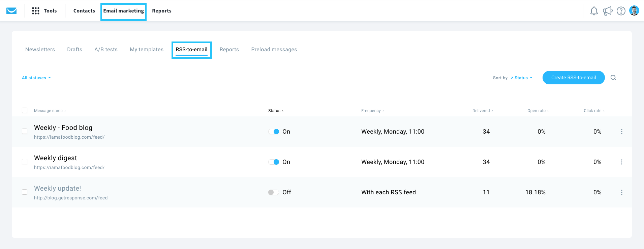Viewport: 644px width, 249px height.
Task: Sort by Open rate column header
Action: [538, 111]
